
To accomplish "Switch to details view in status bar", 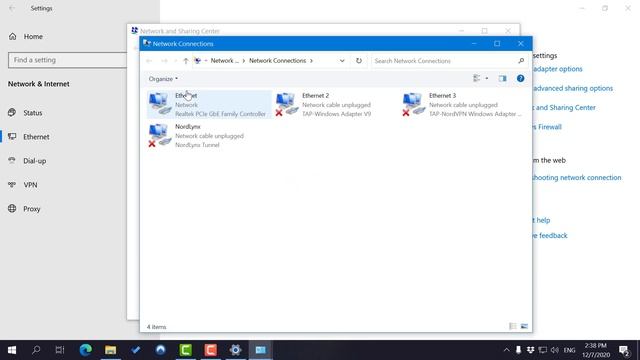I will point(513,326).
